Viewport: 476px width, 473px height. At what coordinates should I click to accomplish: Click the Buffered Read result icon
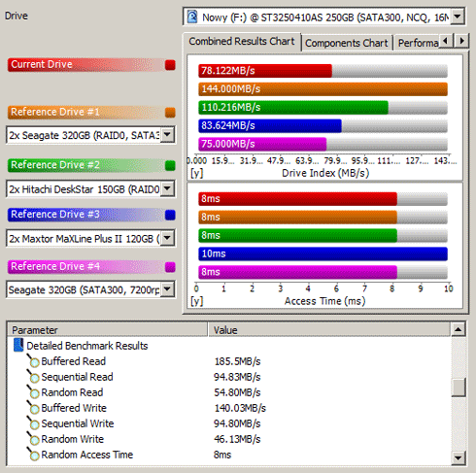pyautogui.click(x=33, y=361)
